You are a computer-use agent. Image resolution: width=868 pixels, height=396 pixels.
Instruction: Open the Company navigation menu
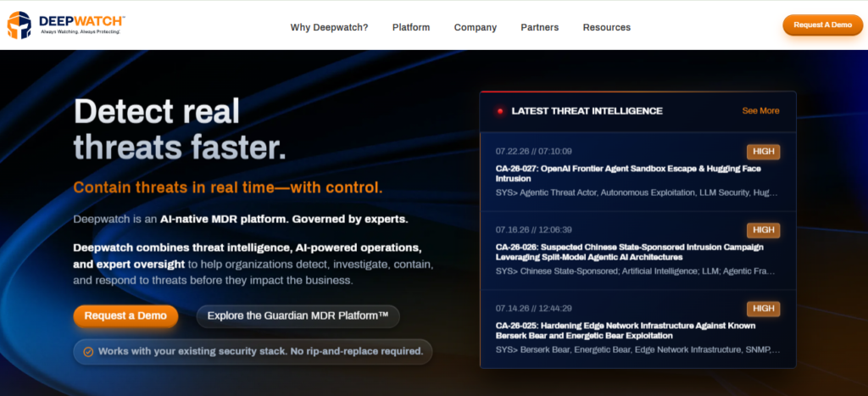tap(476, 27)
